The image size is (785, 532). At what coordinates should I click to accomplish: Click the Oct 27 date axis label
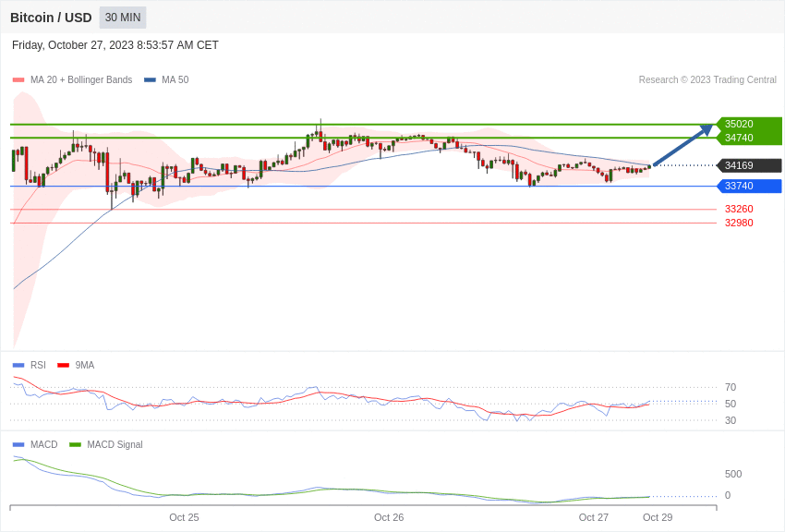[593, 517]
